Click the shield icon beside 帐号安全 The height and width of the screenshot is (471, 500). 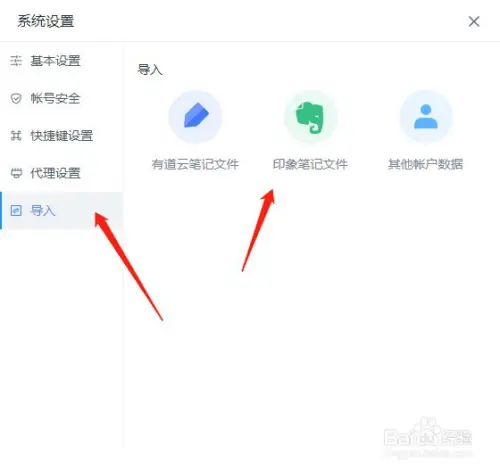click(x=16, y=98)
